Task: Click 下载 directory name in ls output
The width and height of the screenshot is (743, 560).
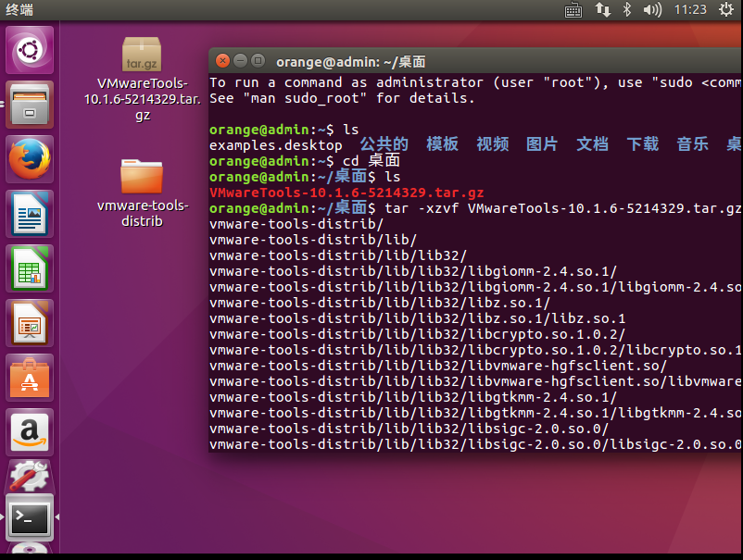Action: [x=643, y=143]
